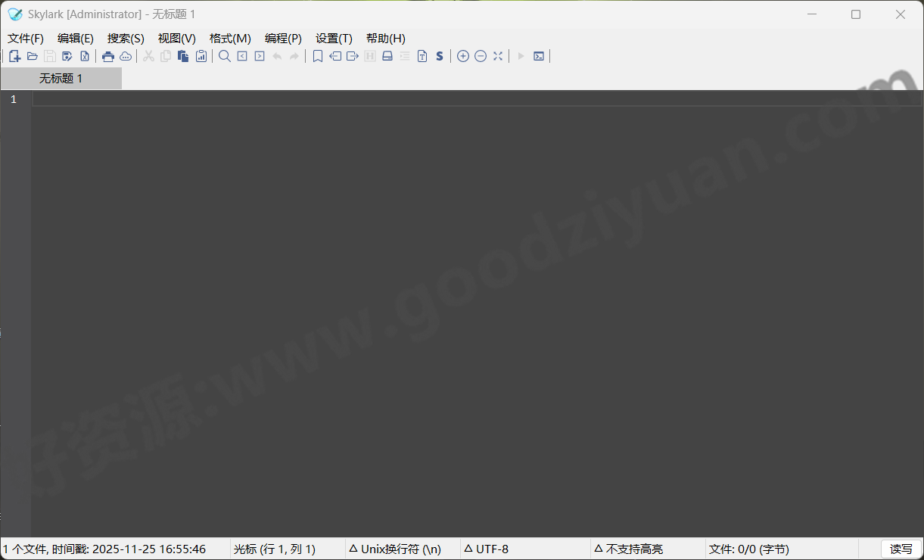Click the 帮助(H) menu entry
Image resolution: width=924 pixels, height=560 pixels.
[385, 38]
